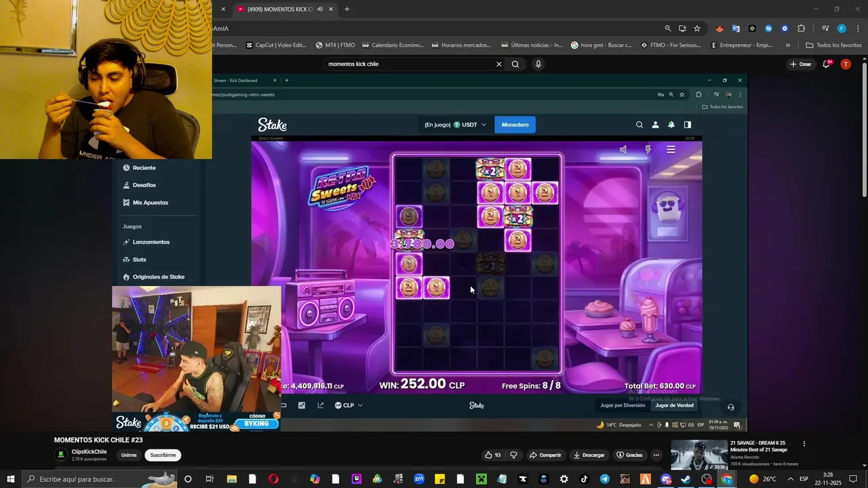Open more actions ellipsis under video

point(656,455)
